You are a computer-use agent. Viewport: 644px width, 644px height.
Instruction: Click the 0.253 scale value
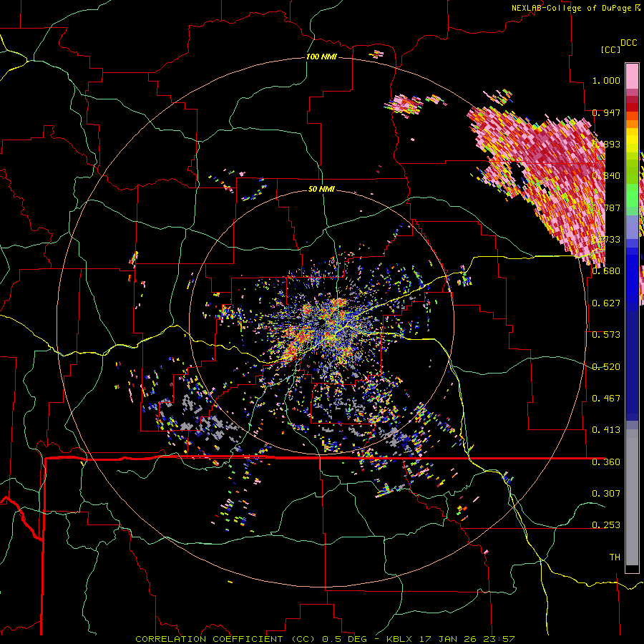[x=606, y=525]
